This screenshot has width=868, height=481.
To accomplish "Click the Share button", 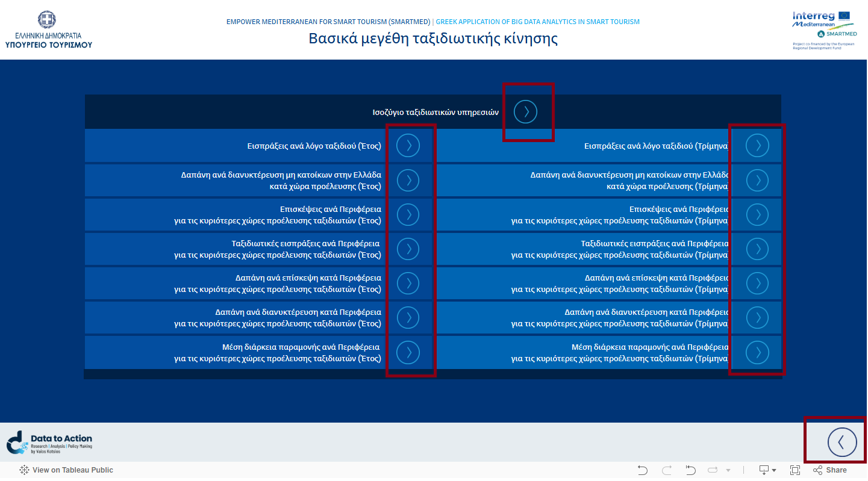I will (x=830, y=470).
